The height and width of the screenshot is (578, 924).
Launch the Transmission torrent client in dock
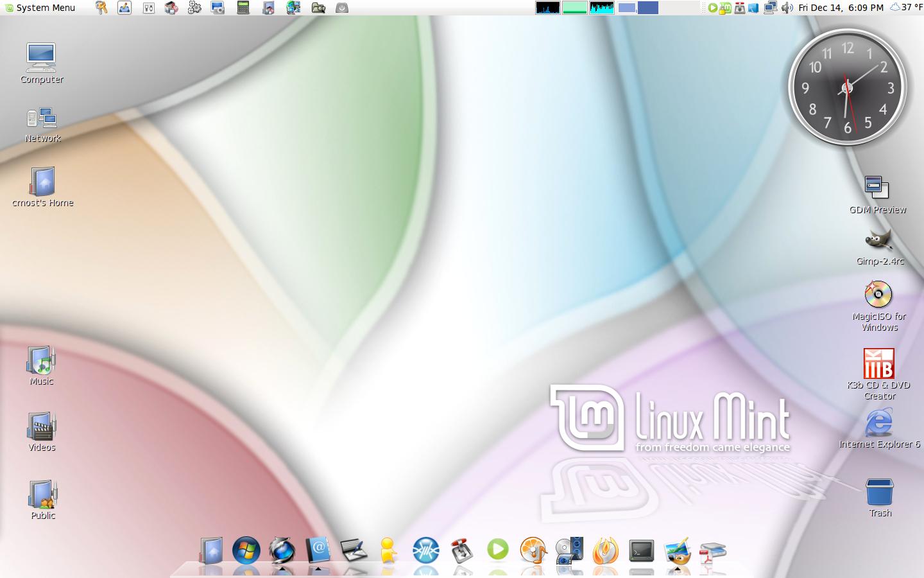point(462,550)
